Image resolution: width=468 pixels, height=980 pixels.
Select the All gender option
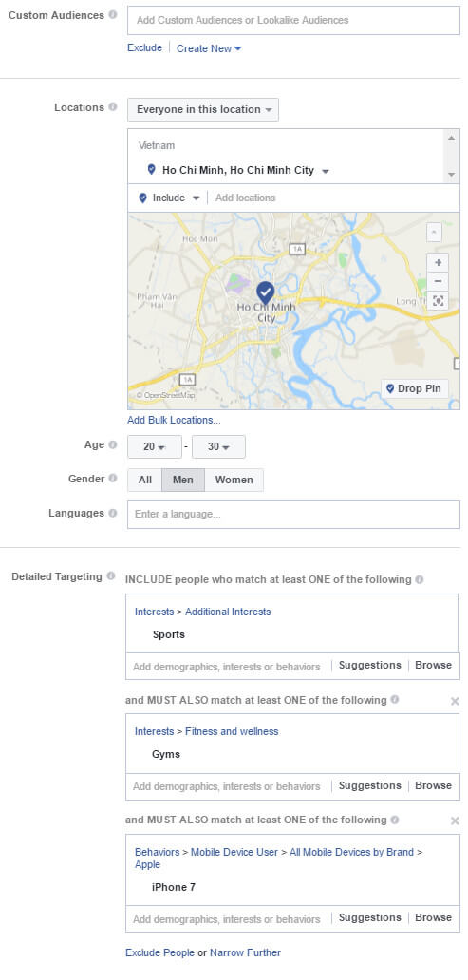coord(145,480)
